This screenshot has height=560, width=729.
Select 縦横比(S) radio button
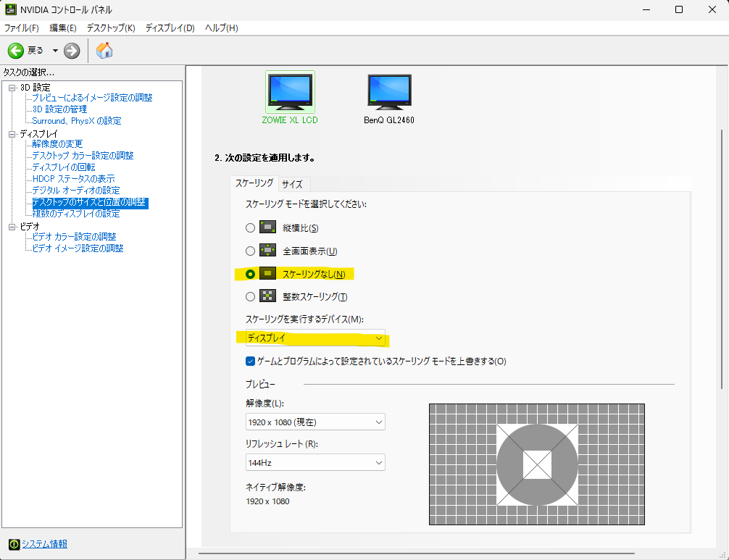click(250, 227)
